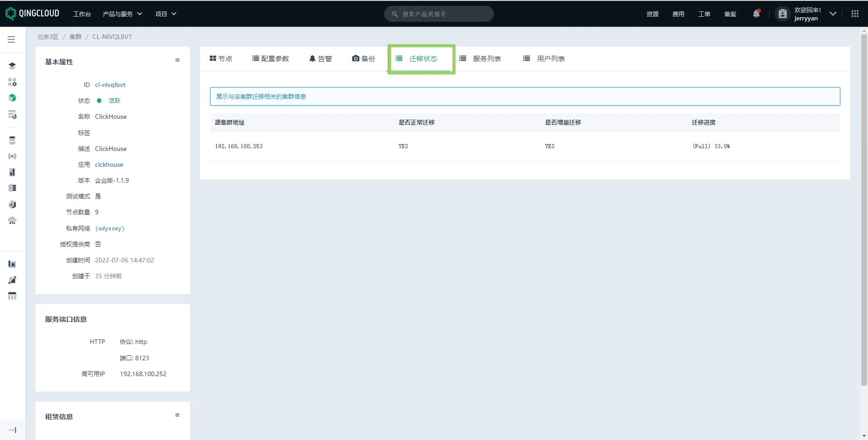868x440 pixels.
Task: Open the 租赁信息 panel options menu
Action: point(177,415)
